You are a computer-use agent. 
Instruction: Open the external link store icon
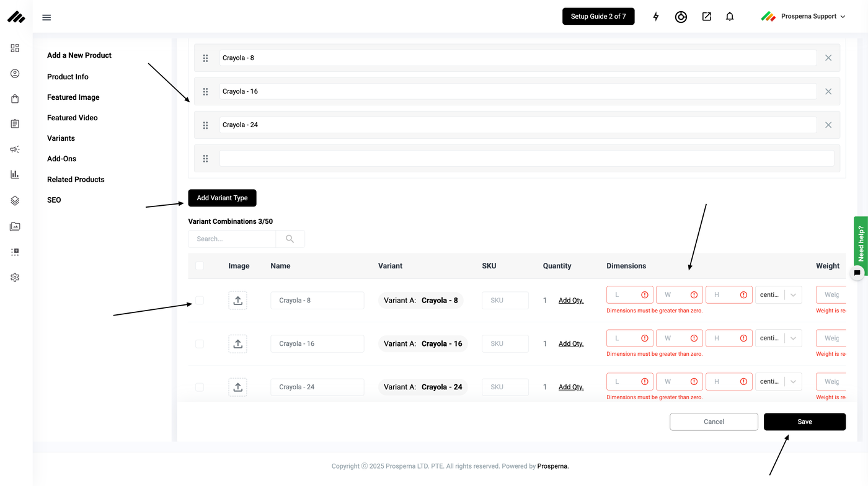tap(707, 17)
